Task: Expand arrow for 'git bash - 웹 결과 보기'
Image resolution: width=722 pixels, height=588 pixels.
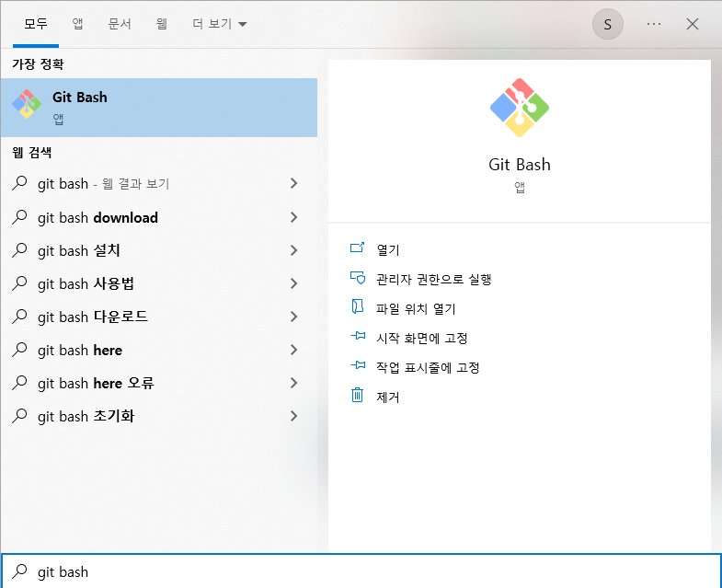Action: [x=293, y=183]
